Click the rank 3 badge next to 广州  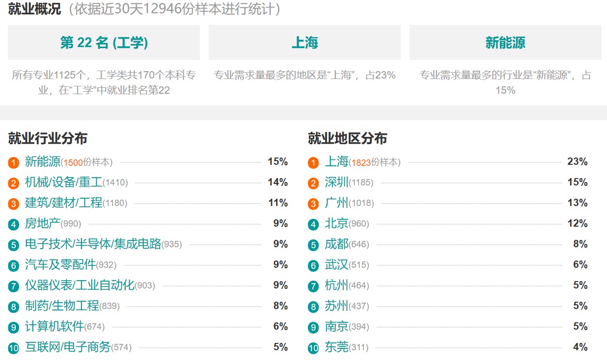click(x=313, y=204)
